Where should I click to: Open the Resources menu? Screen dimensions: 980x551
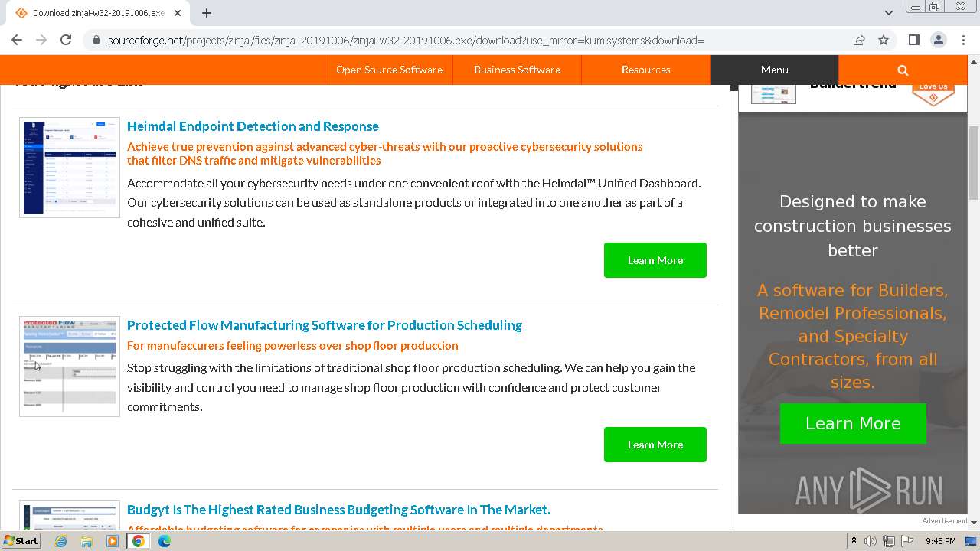click(645, 70)
